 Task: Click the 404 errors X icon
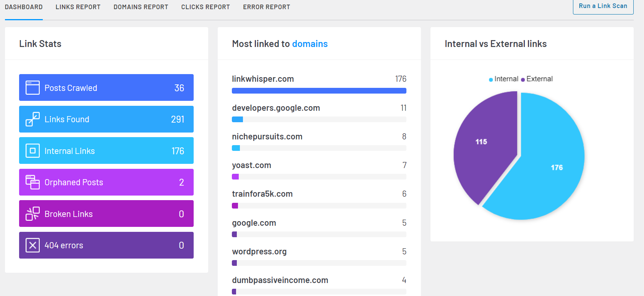[x=32, y=245]
